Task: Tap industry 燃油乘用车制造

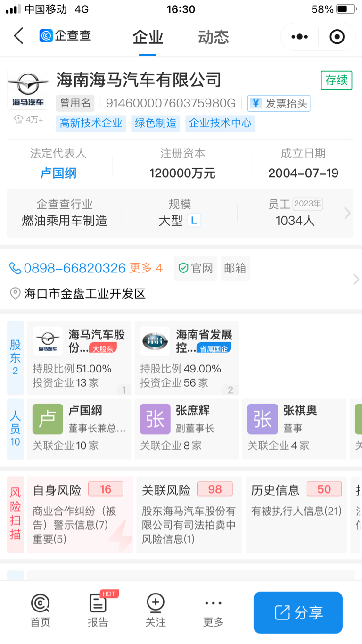Action: (65, 221)
